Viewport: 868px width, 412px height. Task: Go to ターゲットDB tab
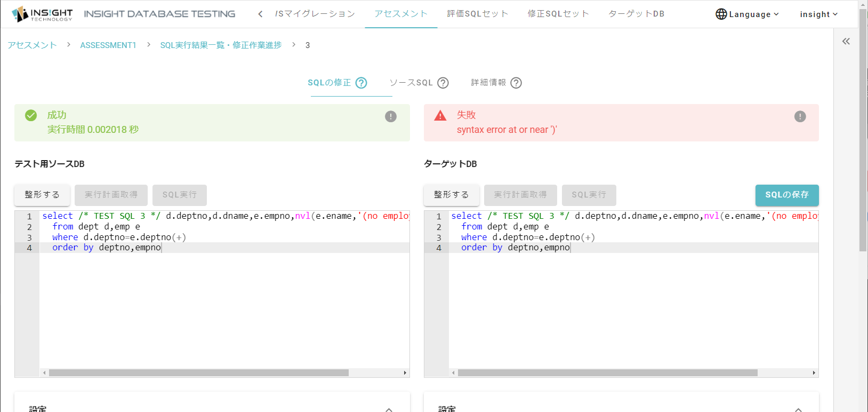click(x=637, y=14)
